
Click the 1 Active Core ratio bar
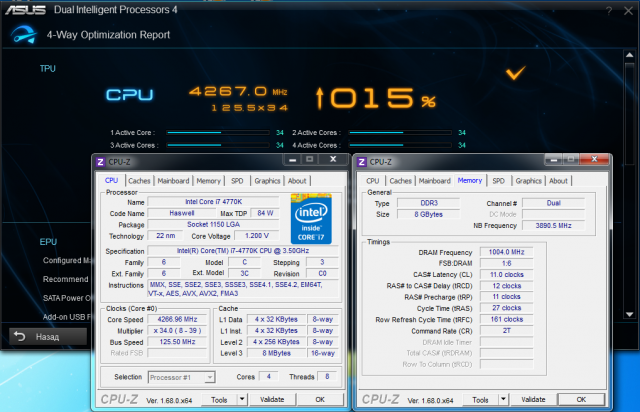point(218,133)
